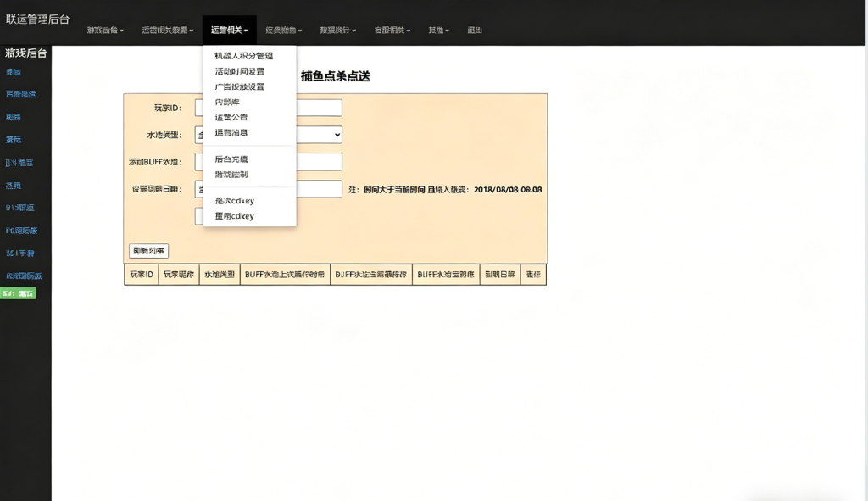Open the 其他 dropdown menu
The width and height of the screenshot is (868, 501).
pyautogui.click(x=437, y=30)
